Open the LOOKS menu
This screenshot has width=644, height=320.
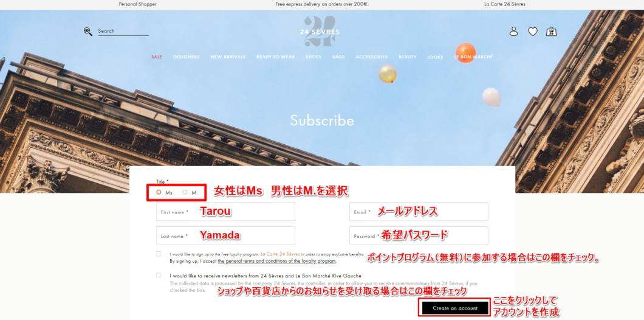435,57
